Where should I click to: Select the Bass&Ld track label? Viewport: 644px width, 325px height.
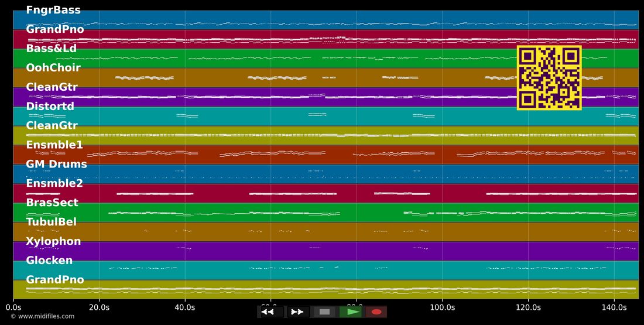tap(52, 48)
